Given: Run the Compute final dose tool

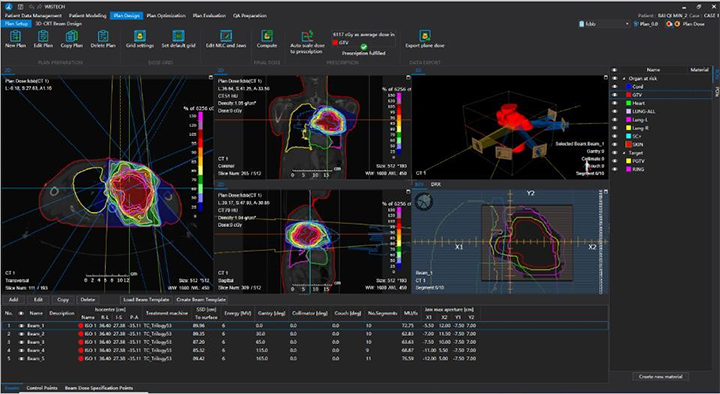Looking at the screenshot, I should [267, 36].
